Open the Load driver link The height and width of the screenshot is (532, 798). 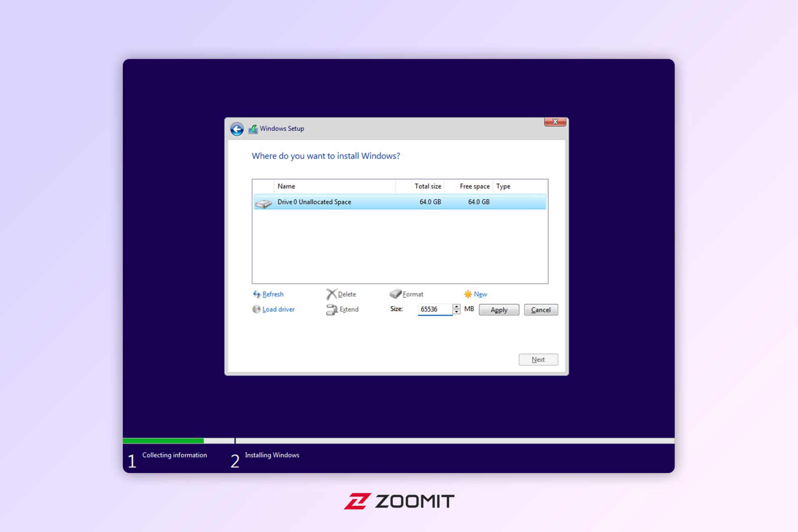(x=278, y=309)
